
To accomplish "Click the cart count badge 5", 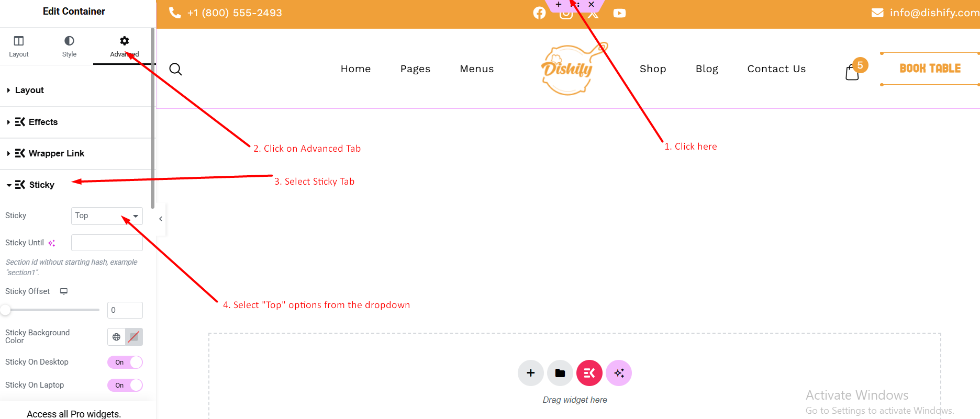I will (860, 65).
